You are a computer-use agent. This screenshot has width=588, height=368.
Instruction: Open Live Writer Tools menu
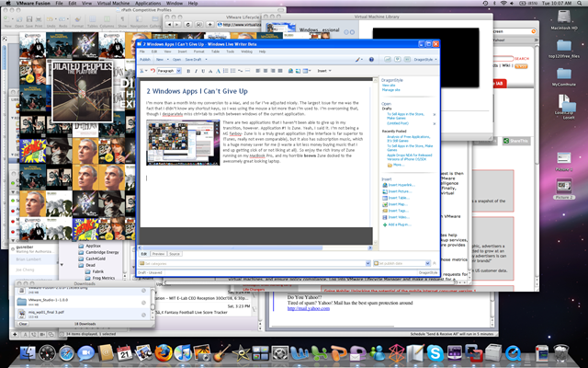coord(231,52)
